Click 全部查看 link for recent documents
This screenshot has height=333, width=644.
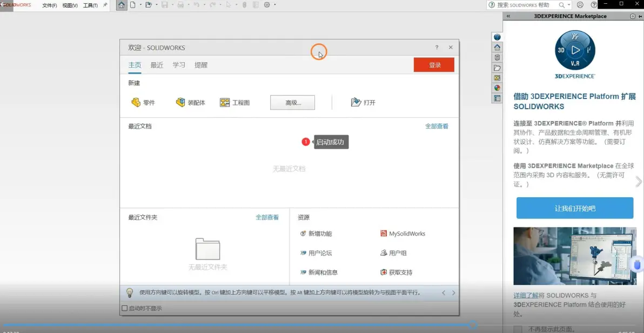(437, 126)
